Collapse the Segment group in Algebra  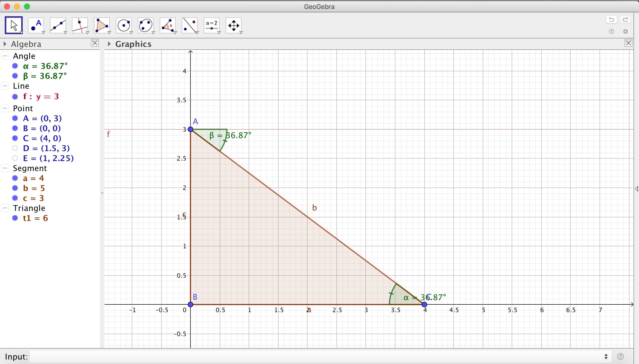pyautogui.click(x=5, y=168)
